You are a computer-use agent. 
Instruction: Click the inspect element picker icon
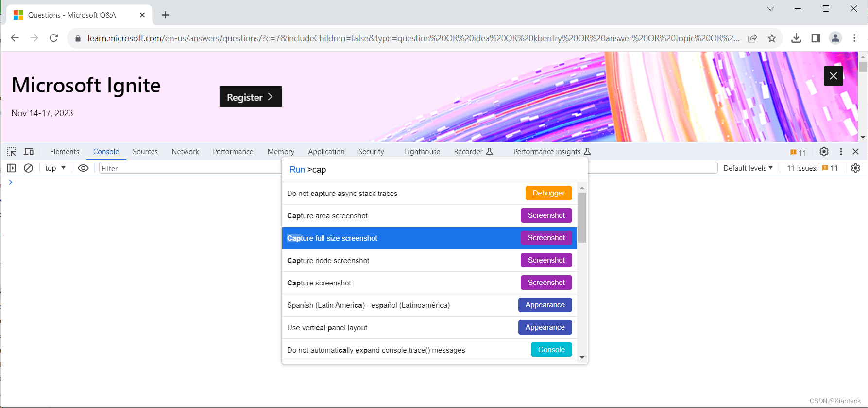click(12, 152)
